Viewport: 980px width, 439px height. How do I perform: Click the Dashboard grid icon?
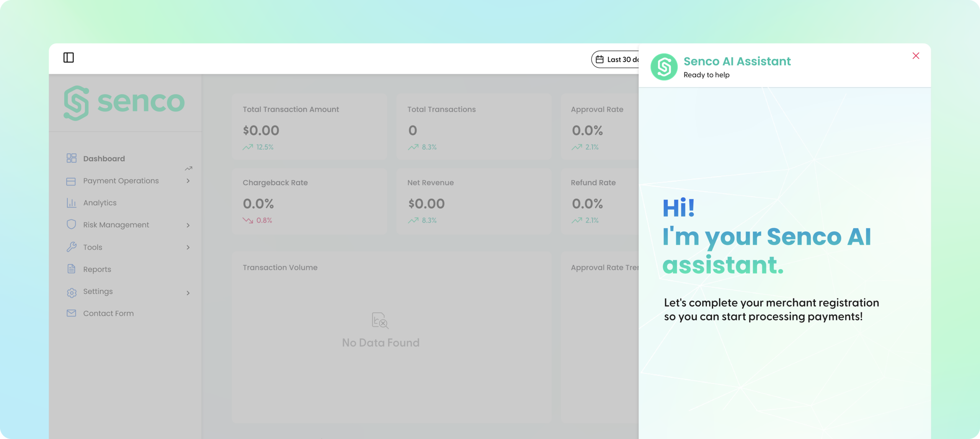point(71,158)
